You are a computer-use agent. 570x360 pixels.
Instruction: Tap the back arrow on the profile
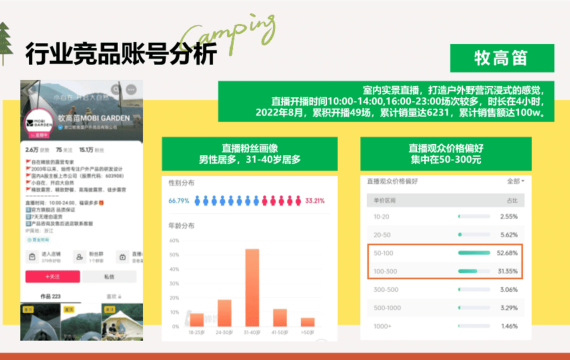pyautogui.click(x=32, y=89)
